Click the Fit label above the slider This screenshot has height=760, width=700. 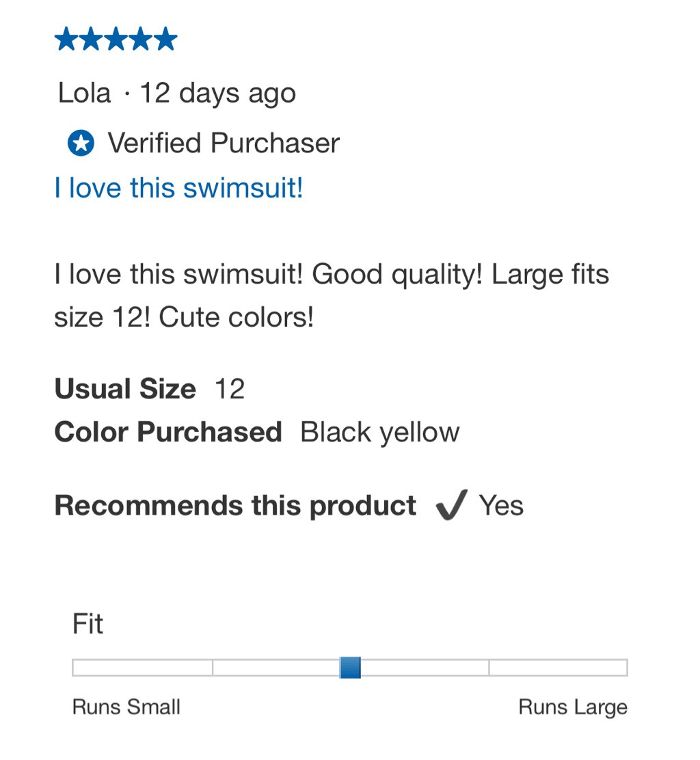coord(87,624)
